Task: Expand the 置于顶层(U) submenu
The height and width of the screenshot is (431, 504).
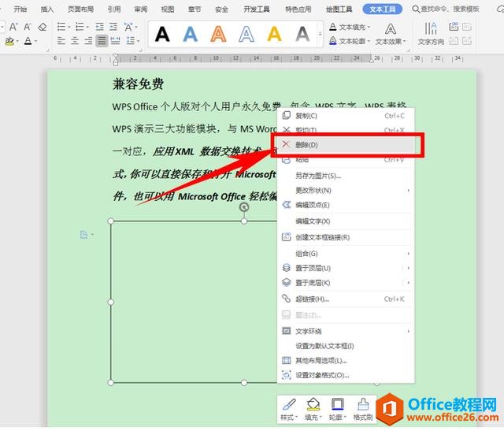Action: click(x=346, y=268)
